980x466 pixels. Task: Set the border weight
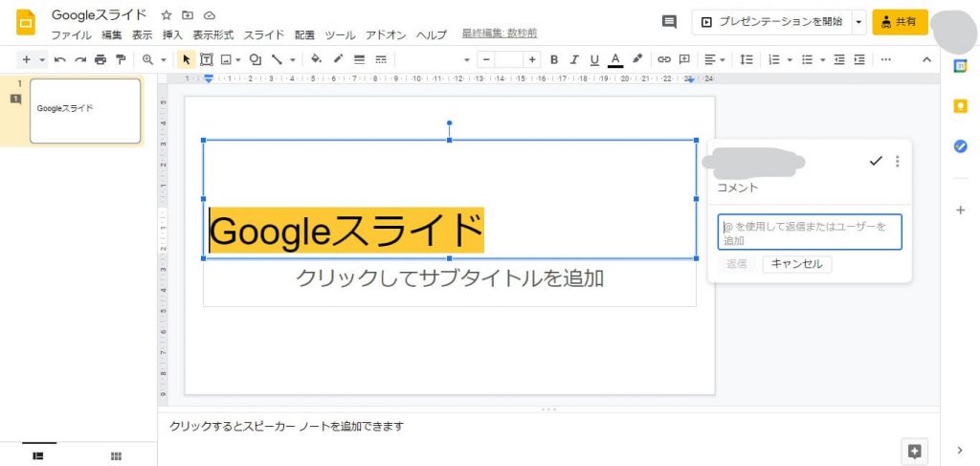tap(360, 60)
